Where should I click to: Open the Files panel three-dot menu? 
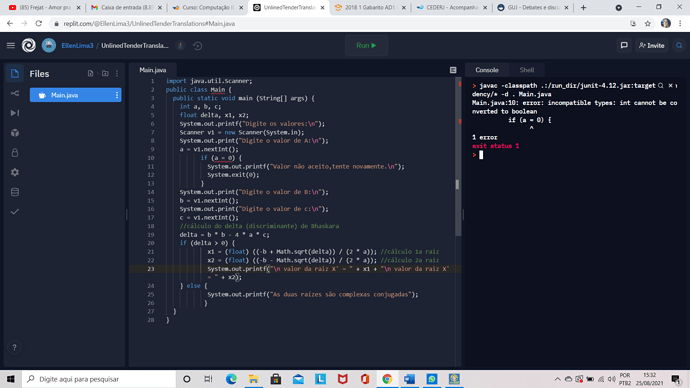117,73
